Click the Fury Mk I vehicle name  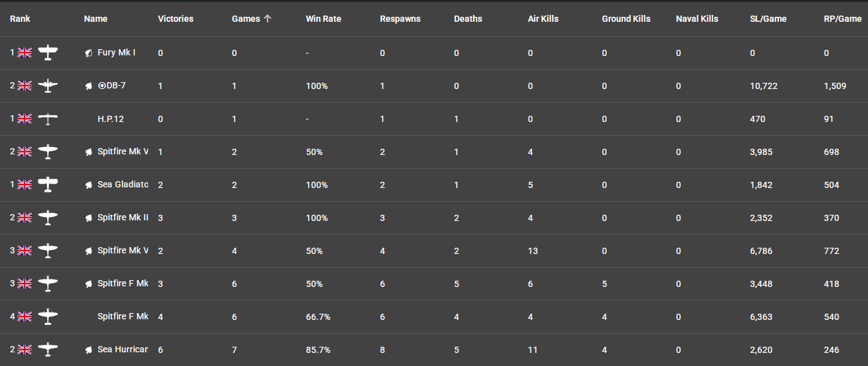(116, 53)
